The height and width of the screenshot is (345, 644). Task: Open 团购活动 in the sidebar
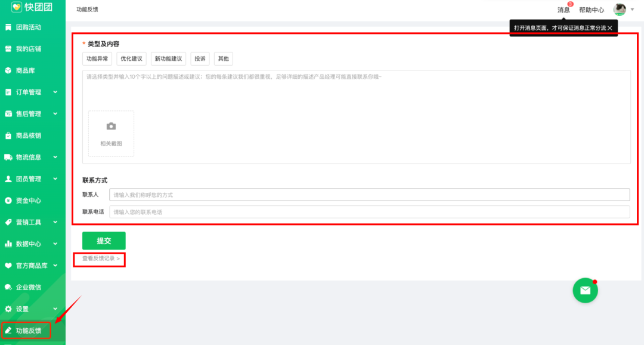point(28,27)
